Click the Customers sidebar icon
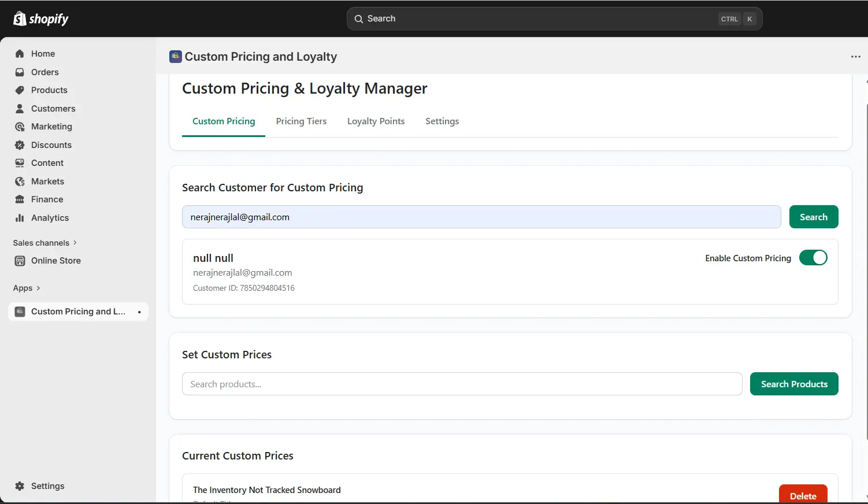The image size is (868, 504). point(19,108)
